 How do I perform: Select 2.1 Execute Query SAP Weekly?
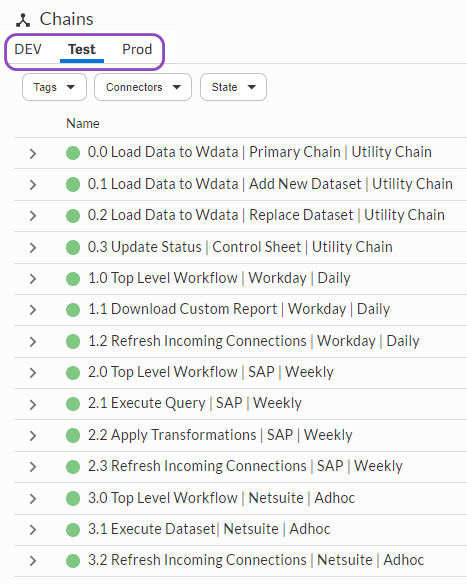coord(195,403)
